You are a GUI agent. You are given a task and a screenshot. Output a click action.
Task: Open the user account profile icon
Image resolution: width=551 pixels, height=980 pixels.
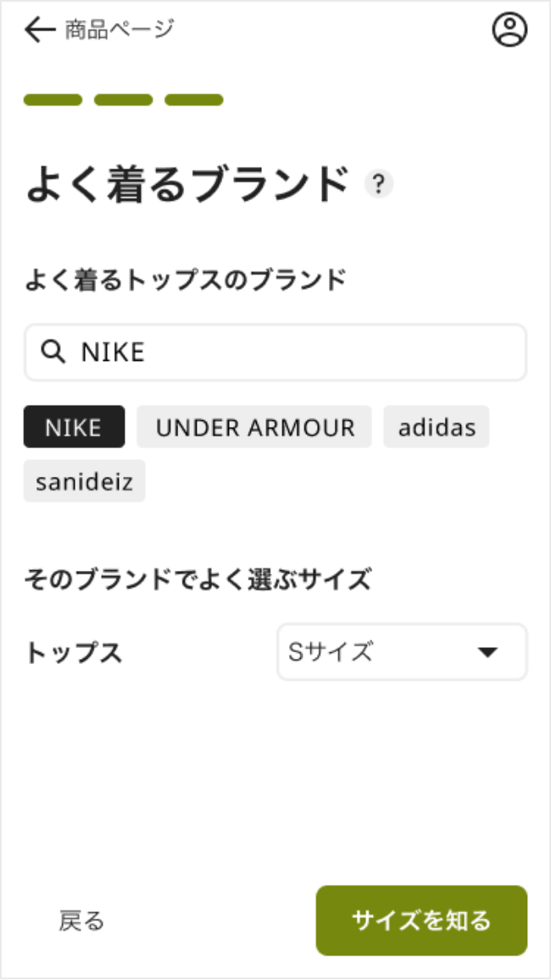click(x=509, y=30)
